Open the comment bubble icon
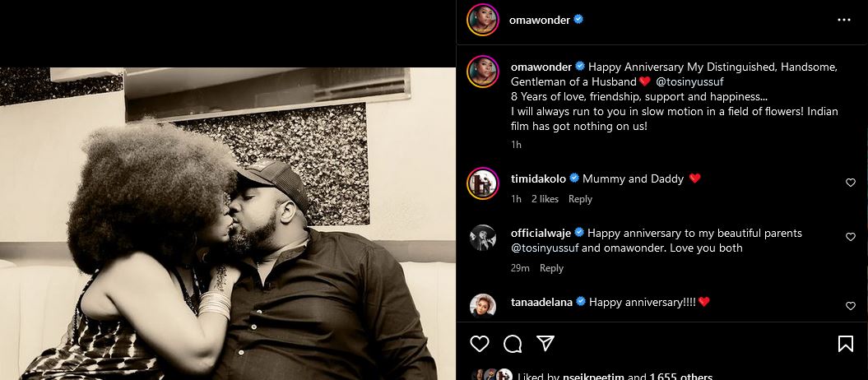 tap(513, 343)
